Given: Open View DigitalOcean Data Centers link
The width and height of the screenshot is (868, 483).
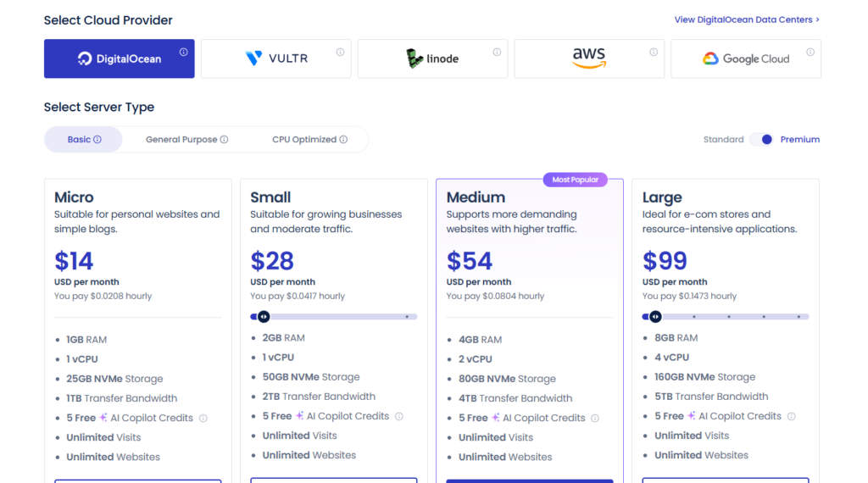Looking at the screenshot, I should 747,20.
